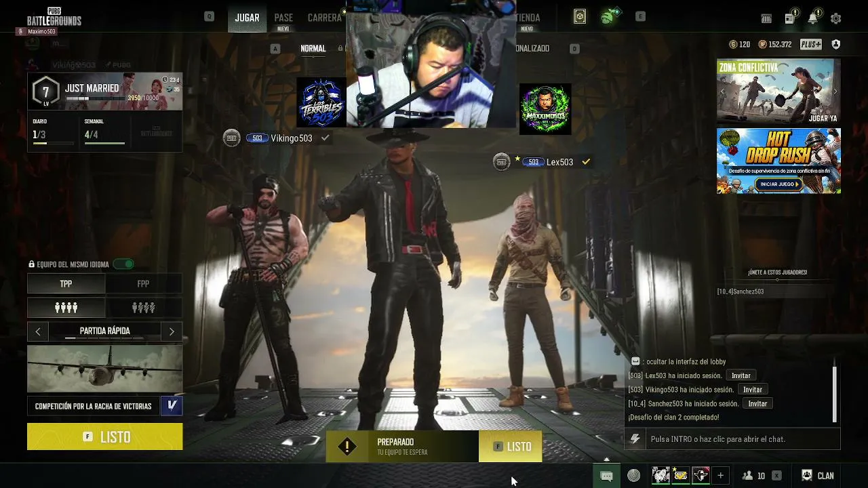The width and height of the screenshot is (868, 488).
Task: Click the BP balance showing 152.372
Action: 775,45
